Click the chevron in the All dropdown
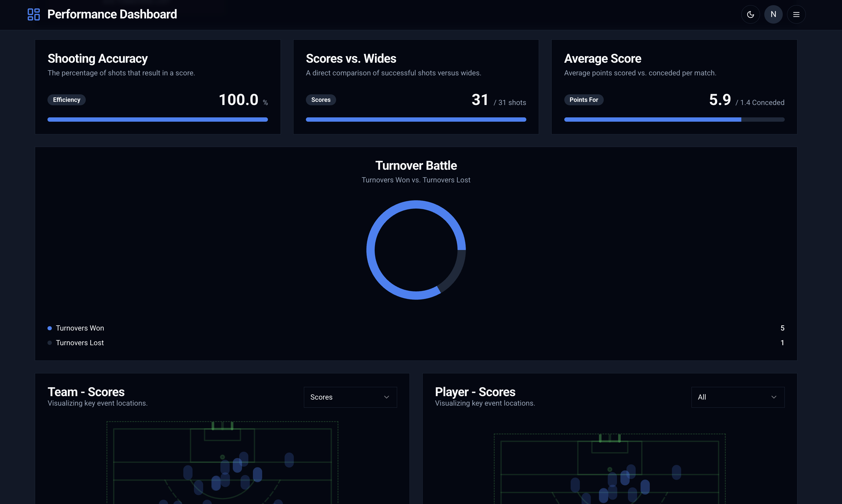This screenshot has width=842, height=504. coord(774,397)
